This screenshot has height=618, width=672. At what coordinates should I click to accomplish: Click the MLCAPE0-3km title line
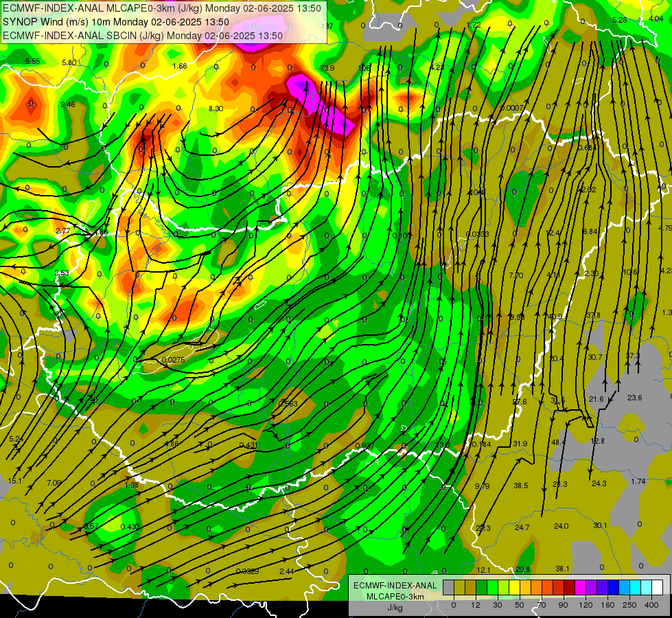[161, 8]
